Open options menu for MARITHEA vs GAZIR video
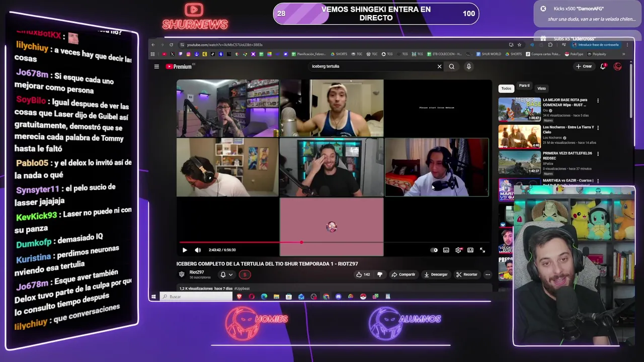 (x=598, y=180)
